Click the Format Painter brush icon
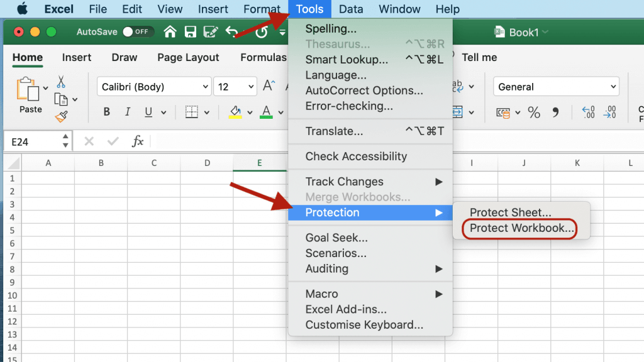This screenshot has height=362, width=644. click(61, 116)
